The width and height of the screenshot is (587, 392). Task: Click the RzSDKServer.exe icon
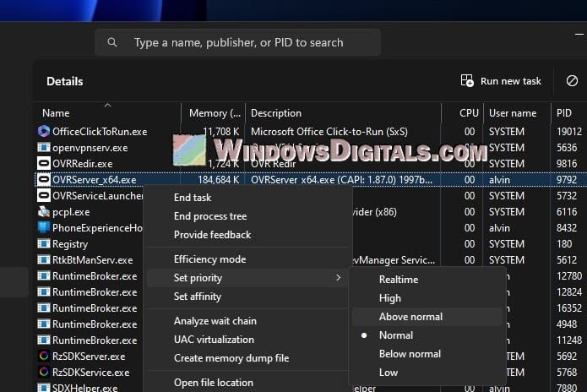pyautogui.click(x=43, y=356)
